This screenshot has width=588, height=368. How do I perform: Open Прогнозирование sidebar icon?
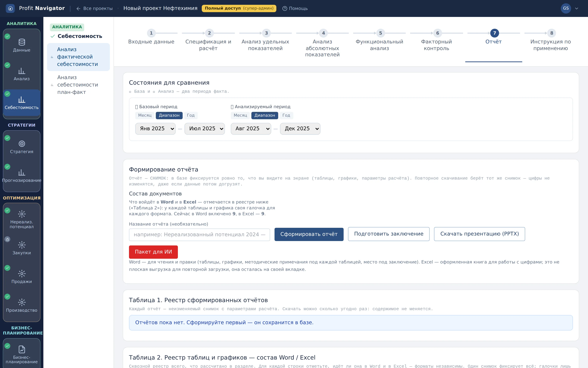coord(22,172)
